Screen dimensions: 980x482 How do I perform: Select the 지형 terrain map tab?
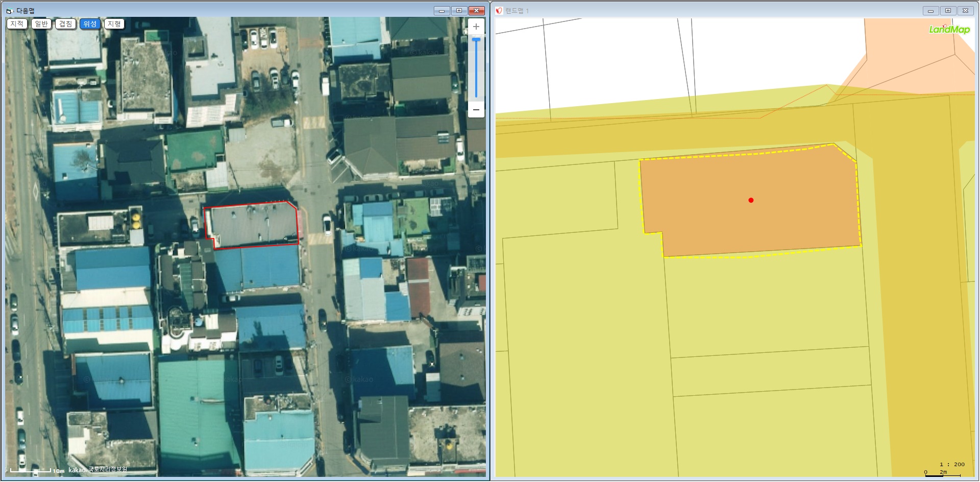point(114,24)
